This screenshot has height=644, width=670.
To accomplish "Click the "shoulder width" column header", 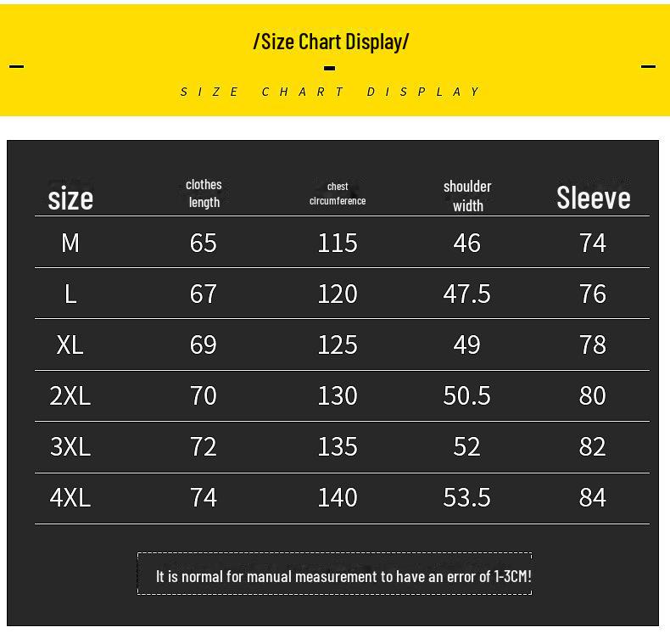I will click(x=467, y=195).
